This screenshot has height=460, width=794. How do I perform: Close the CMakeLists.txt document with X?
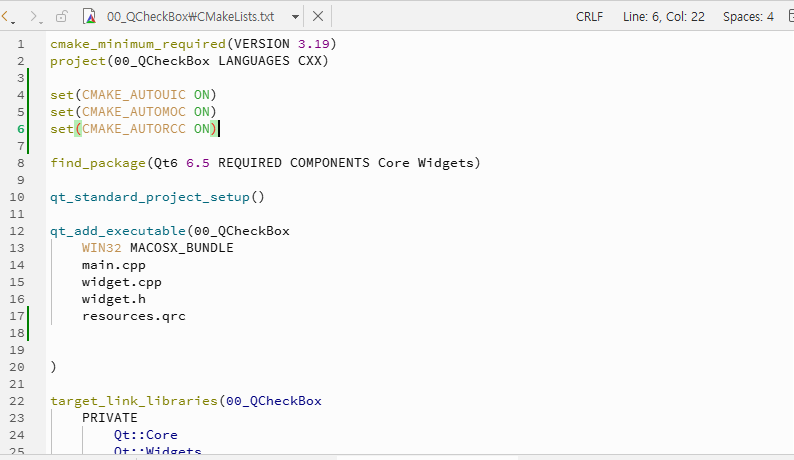click(318, 17)
